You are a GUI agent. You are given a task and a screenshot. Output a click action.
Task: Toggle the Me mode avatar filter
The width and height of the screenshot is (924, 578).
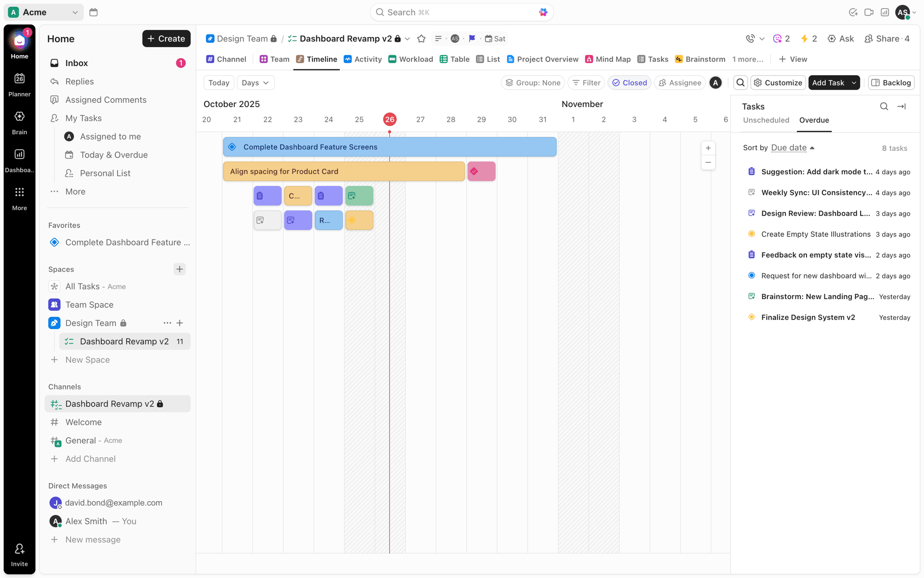point(716,82)
